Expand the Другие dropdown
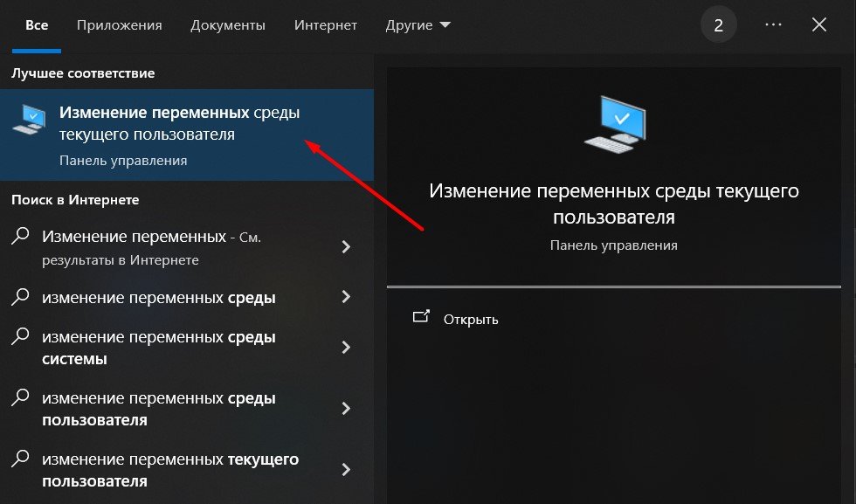 tap(418, 25)
